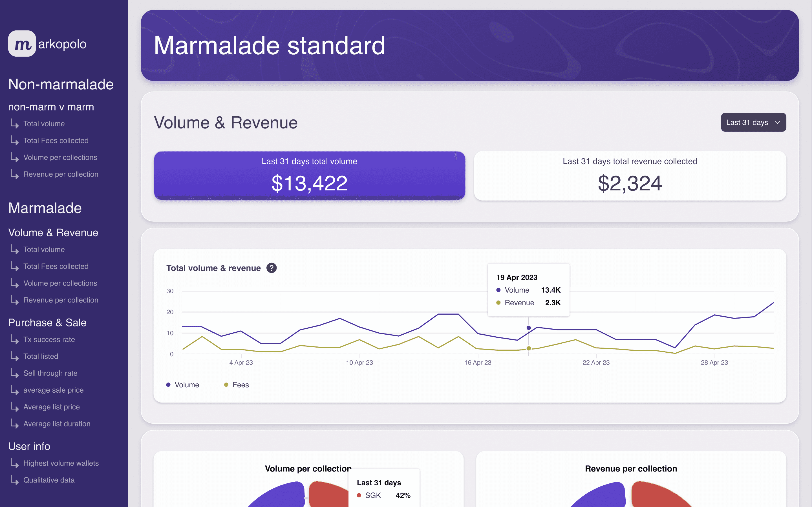
Task: Click the arrow icon beside Highest volume wallets
Action: [x=14, y=463]
